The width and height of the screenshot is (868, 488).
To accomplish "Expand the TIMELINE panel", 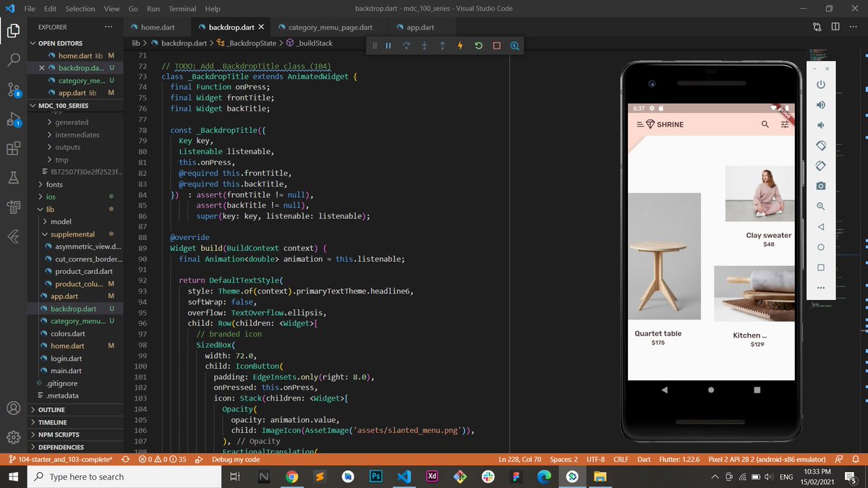I will (52, 422).
